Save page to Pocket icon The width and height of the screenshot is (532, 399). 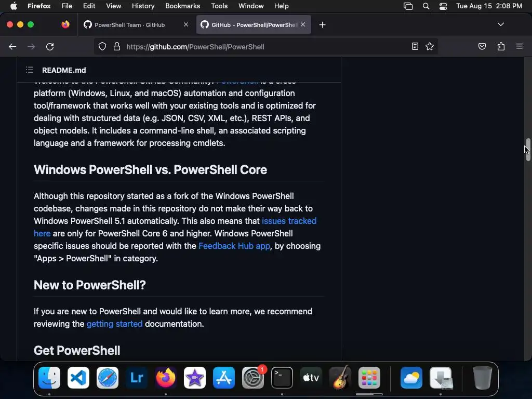(x=482, y=46)
